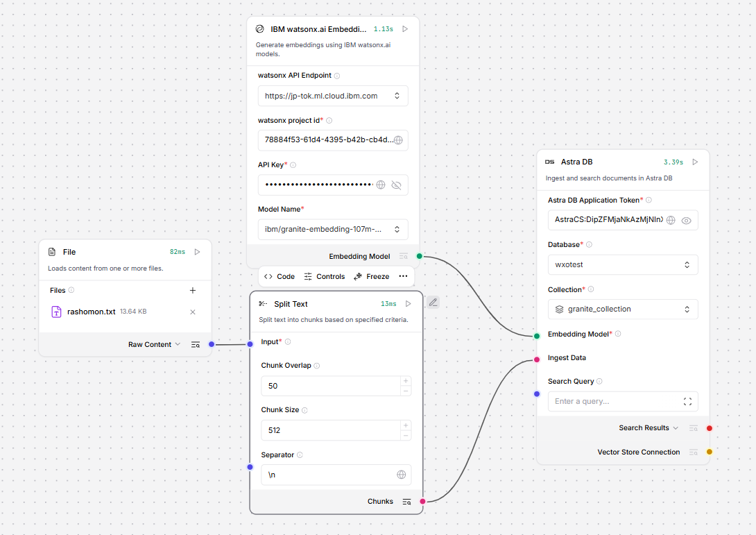
Task: Decrease the Chunk Size value
Action: tap(406, 436)
